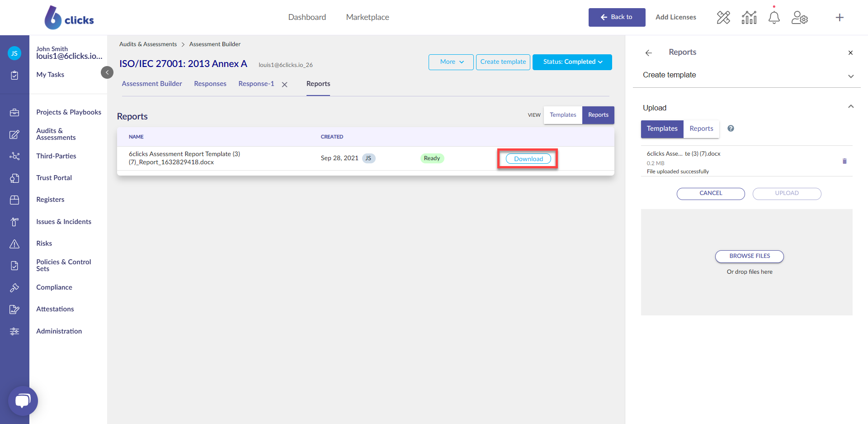
Task: Go to Dashboard
Action: 307,17
